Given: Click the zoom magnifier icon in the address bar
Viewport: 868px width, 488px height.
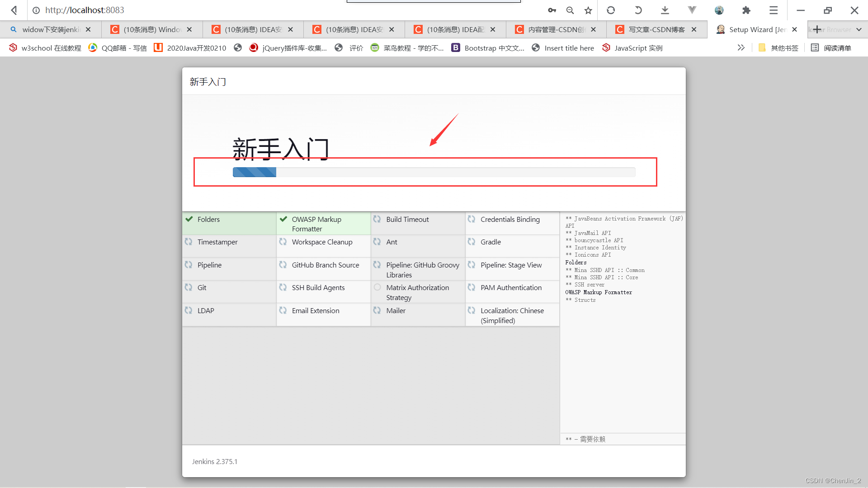Looking at the screenshot, I should tap(570, 10).
